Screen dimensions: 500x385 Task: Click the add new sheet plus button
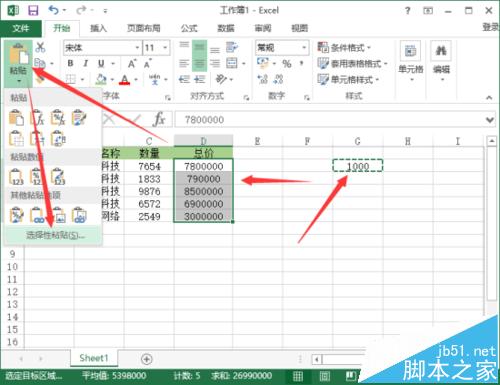click(x=147, y=359)
